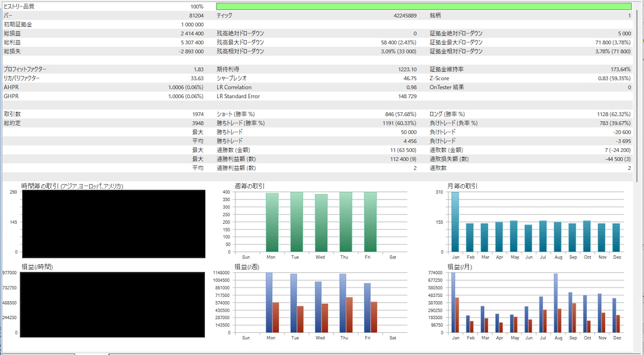Click the OnTester 結果 label
This screenshot has width=644, height=355.
pos(447,87)
